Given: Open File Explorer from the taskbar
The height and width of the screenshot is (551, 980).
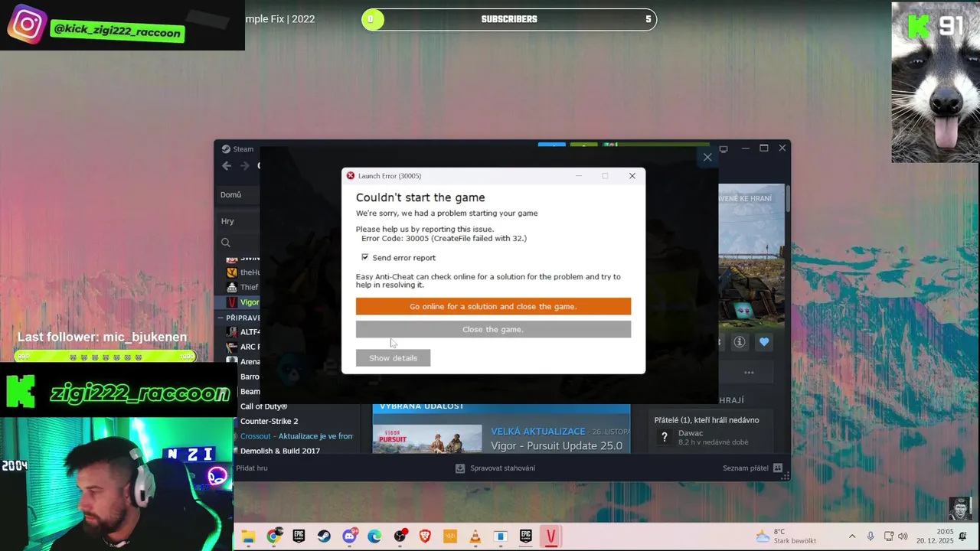Looking at the screenshot, I should pyautogui.click(x=248, y=536).
